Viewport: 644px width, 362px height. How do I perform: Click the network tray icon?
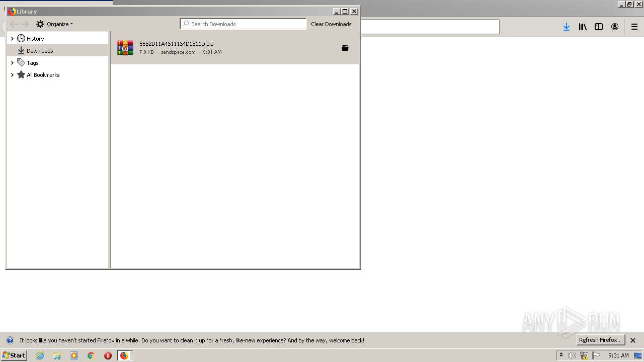pyautogui.click(x=584, y=355)
